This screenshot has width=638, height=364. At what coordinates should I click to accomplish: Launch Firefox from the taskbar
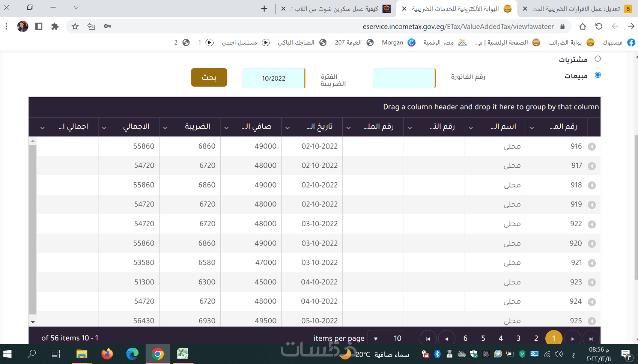point(107,354)
